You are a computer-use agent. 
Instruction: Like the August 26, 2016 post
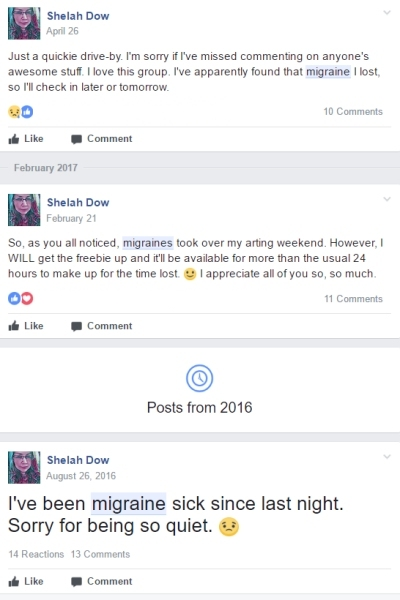(26, 581)
